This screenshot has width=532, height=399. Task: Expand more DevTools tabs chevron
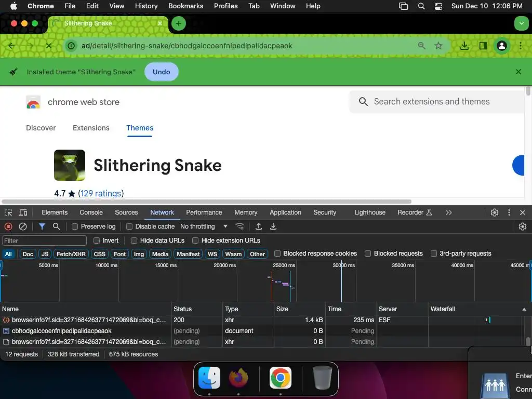click(x=449, y=212)
